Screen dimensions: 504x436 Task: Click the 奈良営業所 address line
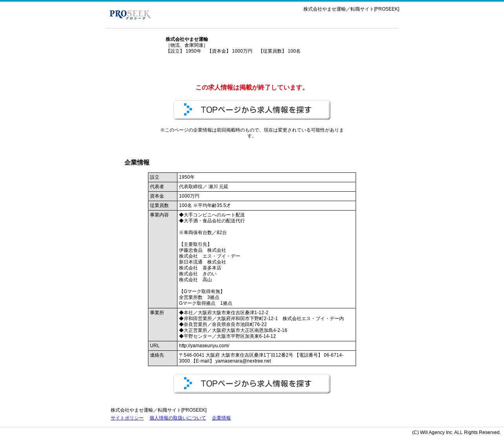tap(223, 324)
